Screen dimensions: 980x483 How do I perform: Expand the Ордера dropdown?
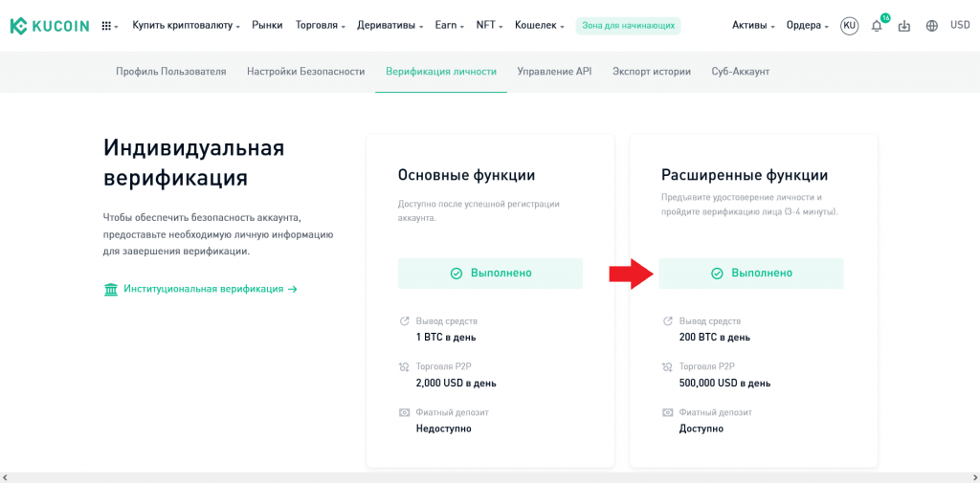[x=807, y=26]
